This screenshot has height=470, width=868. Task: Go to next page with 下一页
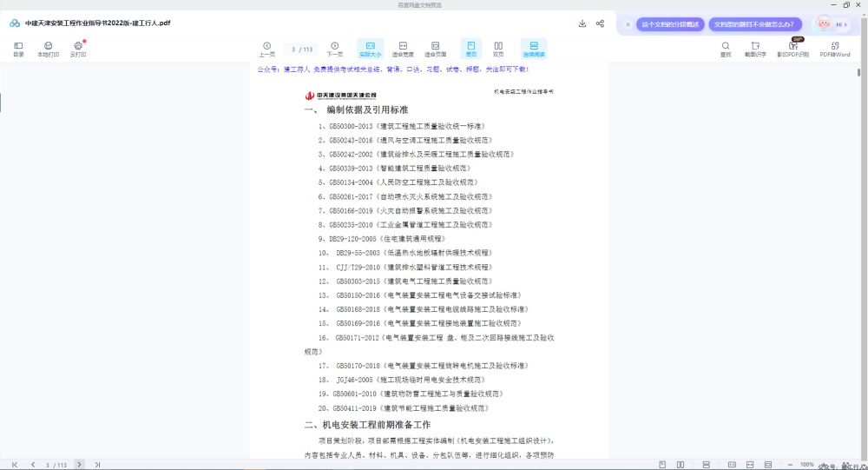[x=334, y=49]
